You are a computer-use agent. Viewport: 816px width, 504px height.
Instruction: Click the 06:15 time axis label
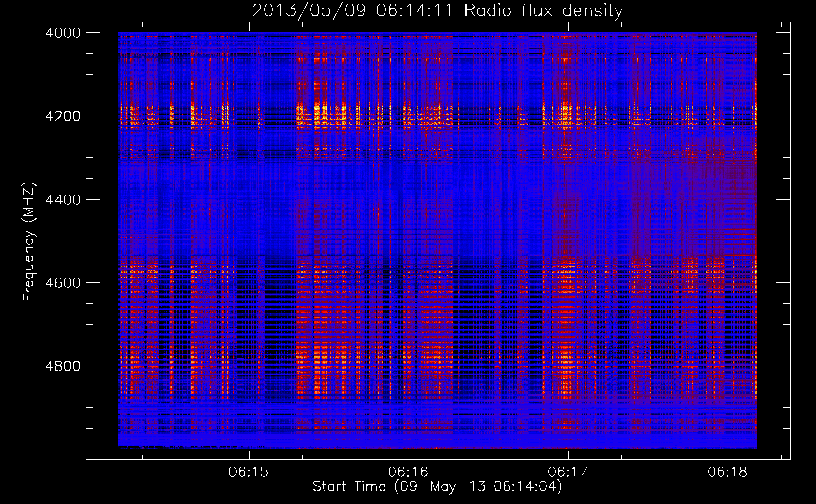249,472
